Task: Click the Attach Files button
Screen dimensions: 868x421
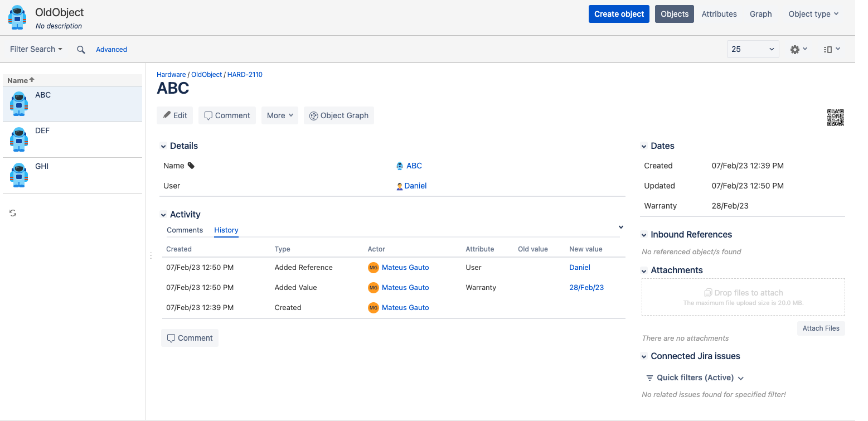Action: coord(821,328)
